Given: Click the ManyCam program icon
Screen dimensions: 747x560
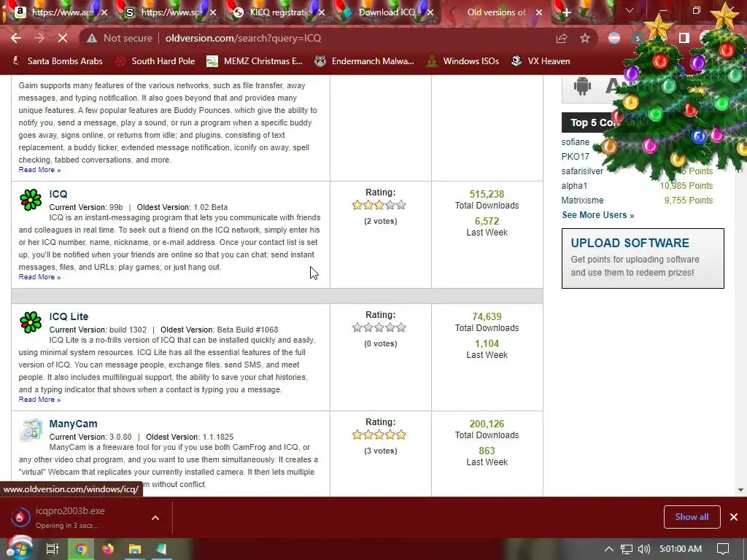Looking at the screenshot, I should click(x=31, y=429).
